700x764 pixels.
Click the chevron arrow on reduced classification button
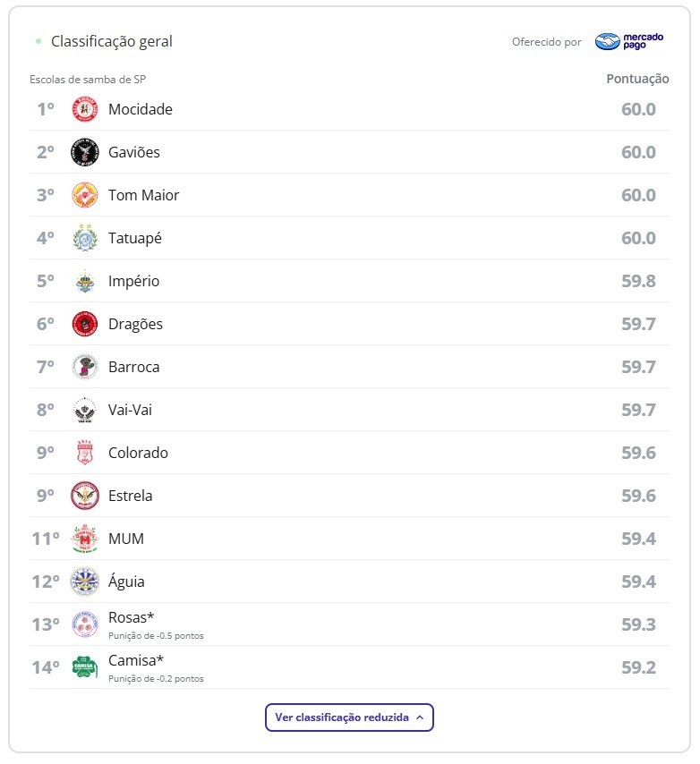point(420,717)
